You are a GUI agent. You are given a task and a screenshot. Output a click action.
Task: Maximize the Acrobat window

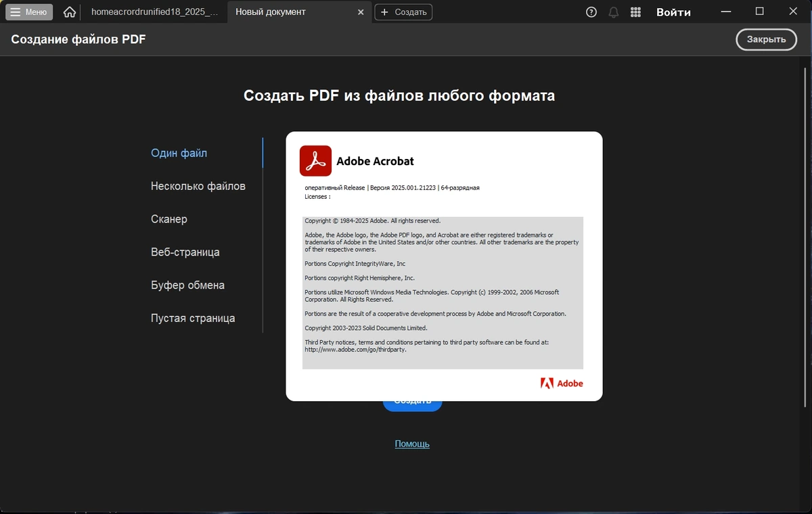pos(759,11)
